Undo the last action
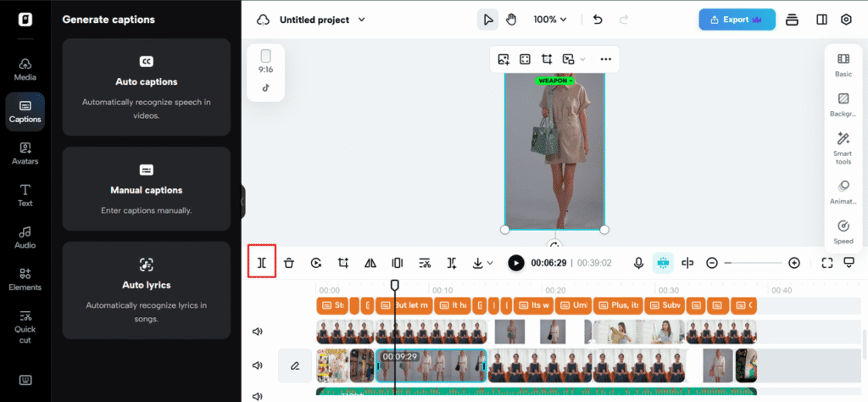 pyautogui.click(x=598, y=20)
